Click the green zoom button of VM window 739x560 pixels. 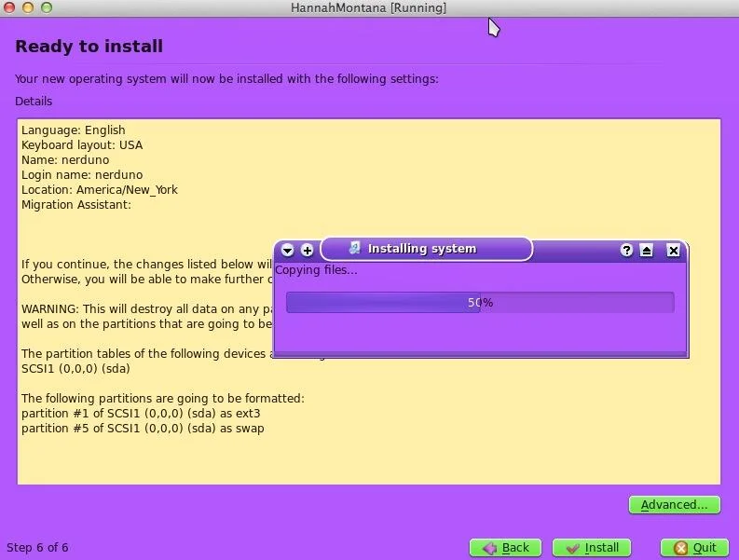(47, 7)
